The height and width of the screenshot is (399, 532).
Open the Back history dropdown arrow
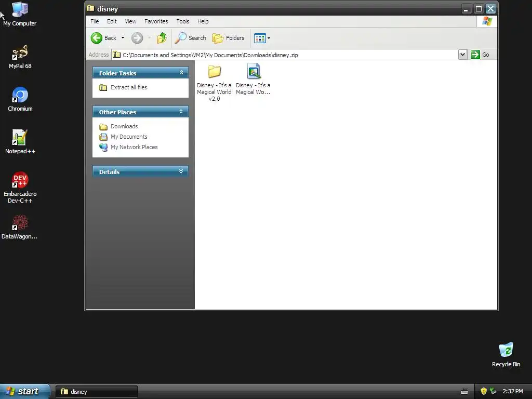point(123,38)
